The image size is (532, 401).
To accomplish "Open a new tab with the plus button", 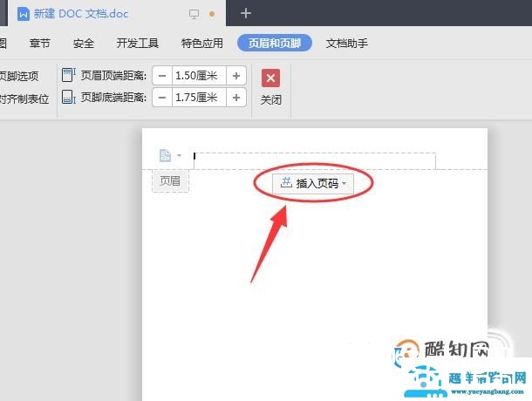I will pyautogui.click(x=246, y=14).
